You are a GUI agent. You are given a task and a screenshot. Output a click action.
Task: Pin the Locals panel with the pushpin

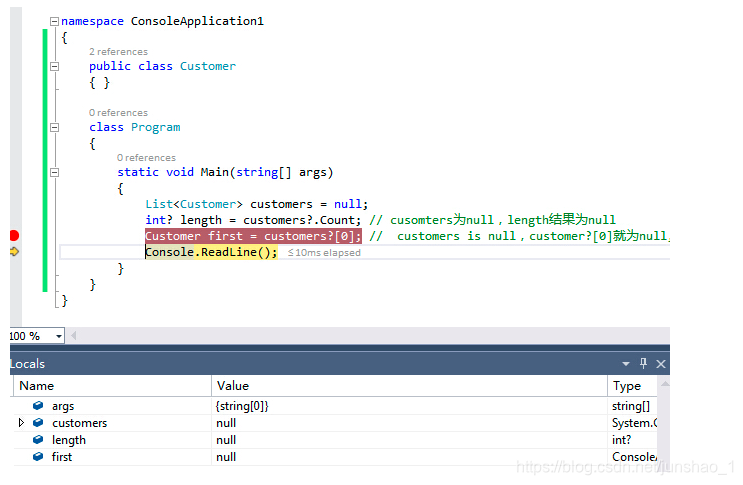pyautogui.click(x=643, y=363)
